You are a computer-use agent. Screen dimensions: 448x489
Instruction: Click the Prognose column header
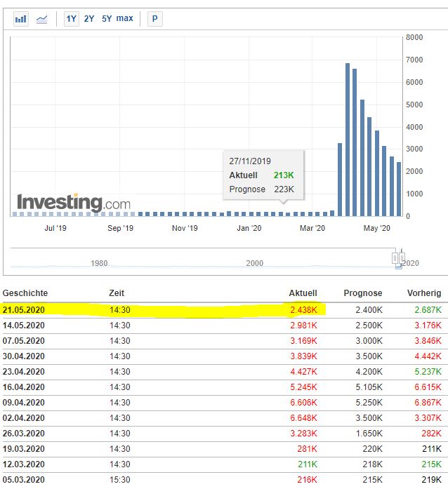pyautogui.click(x=362, y=293)
